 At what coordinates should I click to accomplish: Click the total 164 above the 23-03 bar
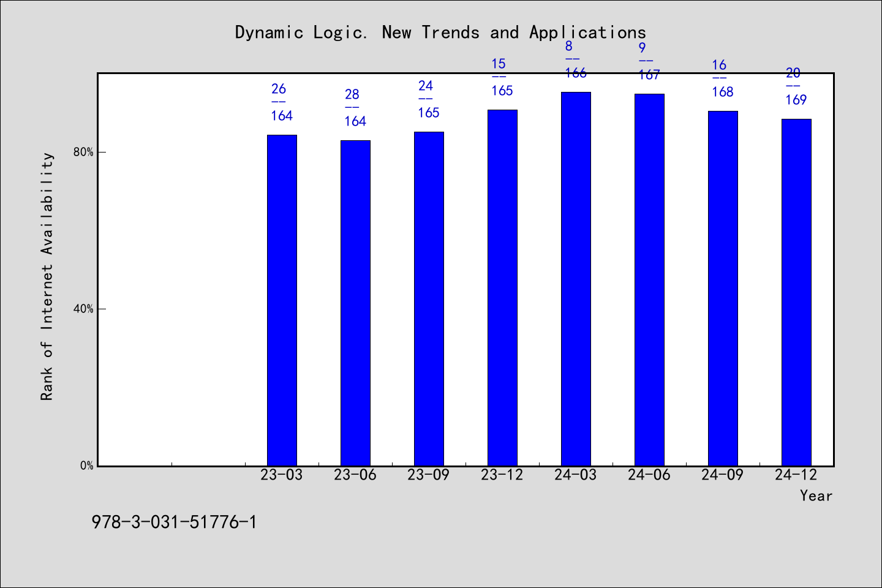(x=282, y=116)
